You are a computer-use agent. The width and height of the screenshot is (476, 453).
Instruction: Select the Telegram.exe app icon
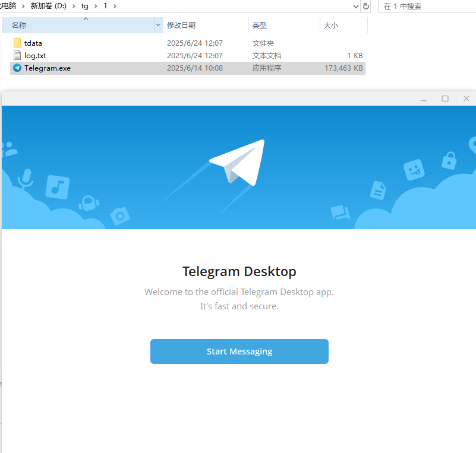pyautogui.click(x=17, y=68)
